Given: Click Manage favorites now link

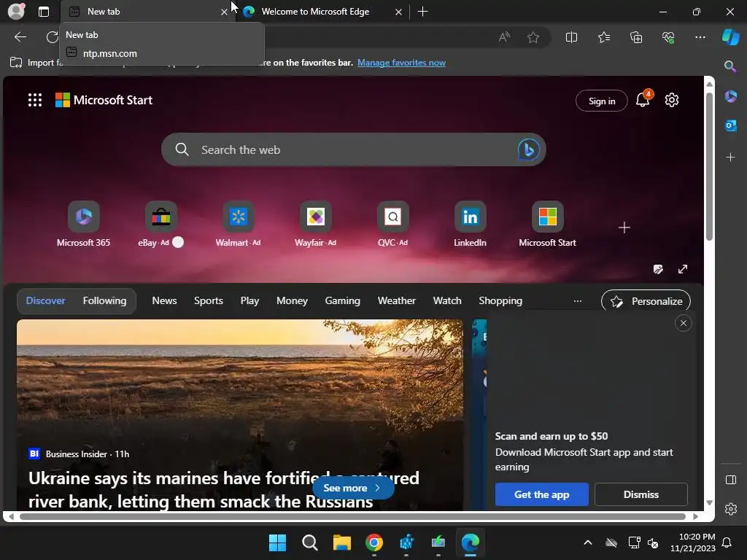Looking at the screenshot, I should point(401,63).
